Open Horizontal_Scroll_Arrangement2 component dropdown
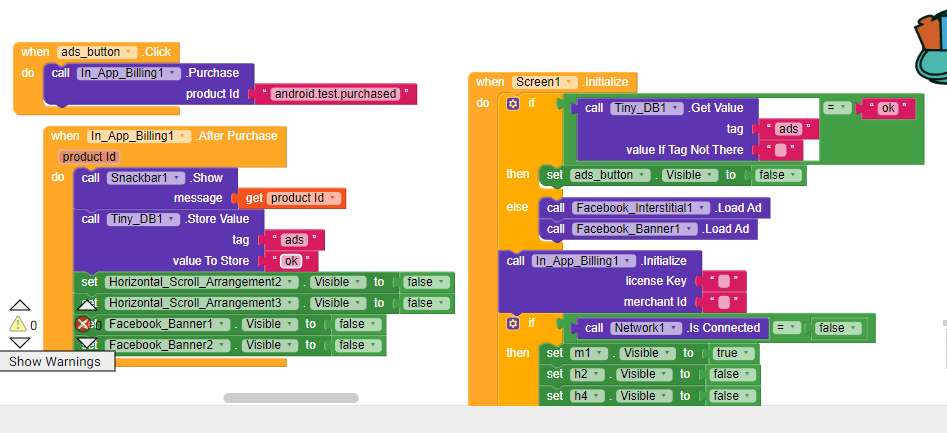The width and height of the screenshot is (947, 433). point(202,282)
